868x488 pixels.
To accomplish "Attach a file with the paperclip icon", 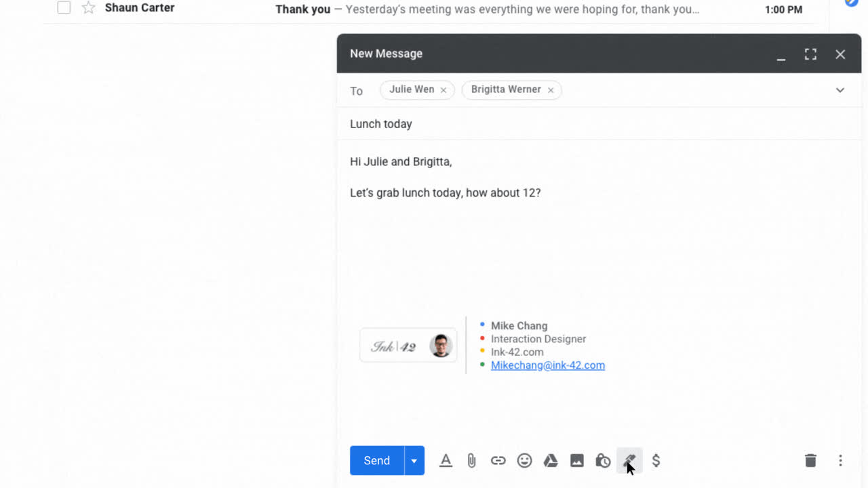I will [x=472, y=461].
